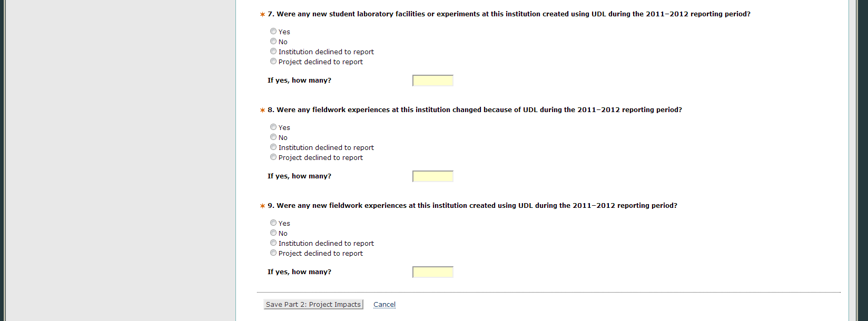Click the Cancel link
Viewport: 868px width, 321px height.
(x=384, y=305)
